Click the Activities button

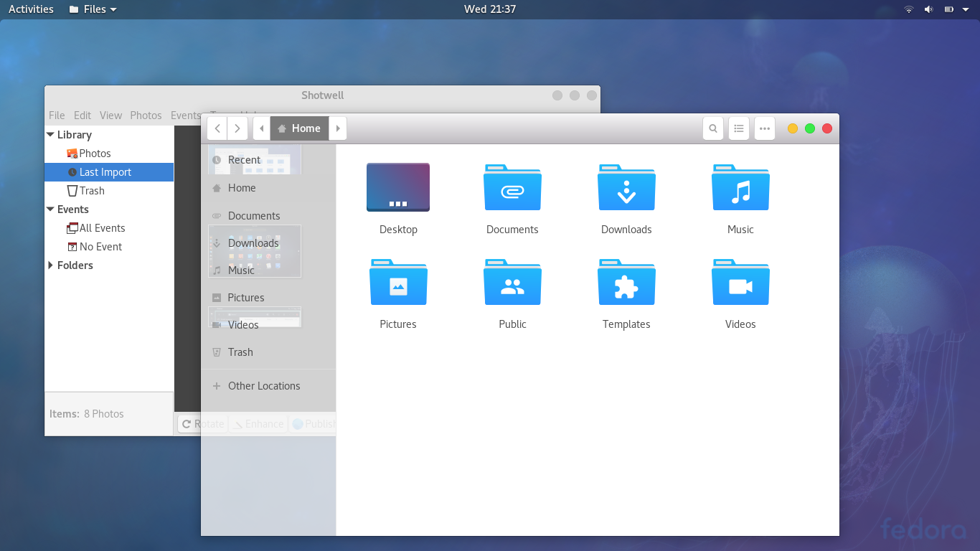click(x=31, y=9)
